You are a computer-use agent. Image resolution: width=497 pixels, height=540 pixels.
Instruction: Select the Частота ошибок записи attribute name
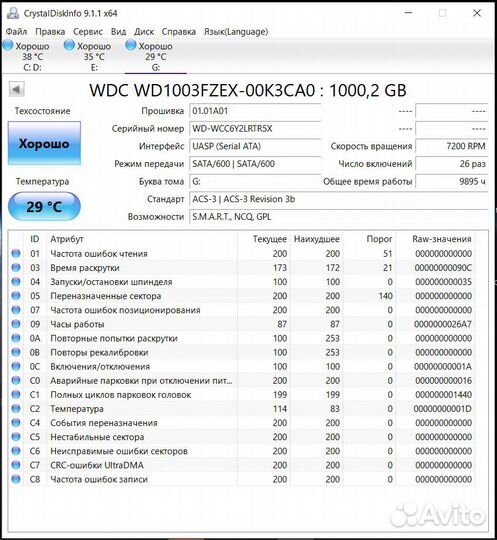click(99, 479)
